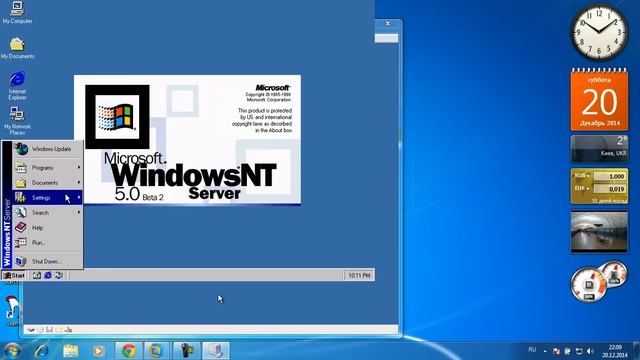Click the RUB amount field showing 1,000
Screen dimensions: 640x360
point(610,176)
